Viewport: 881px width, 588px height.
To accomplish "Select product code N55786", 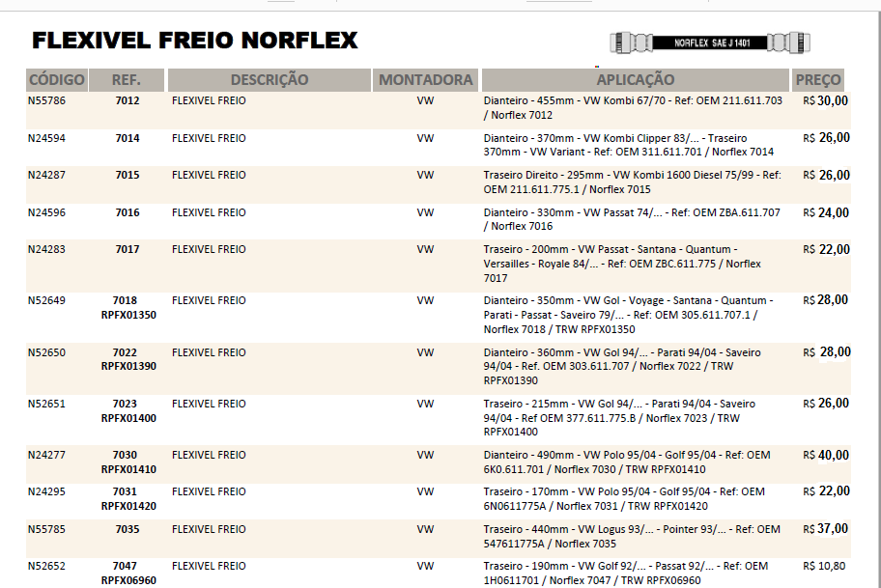I will (x=46, y=100).
